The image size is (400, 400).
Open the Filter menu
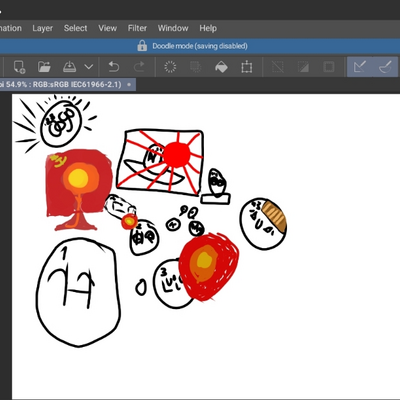point(137,28)
